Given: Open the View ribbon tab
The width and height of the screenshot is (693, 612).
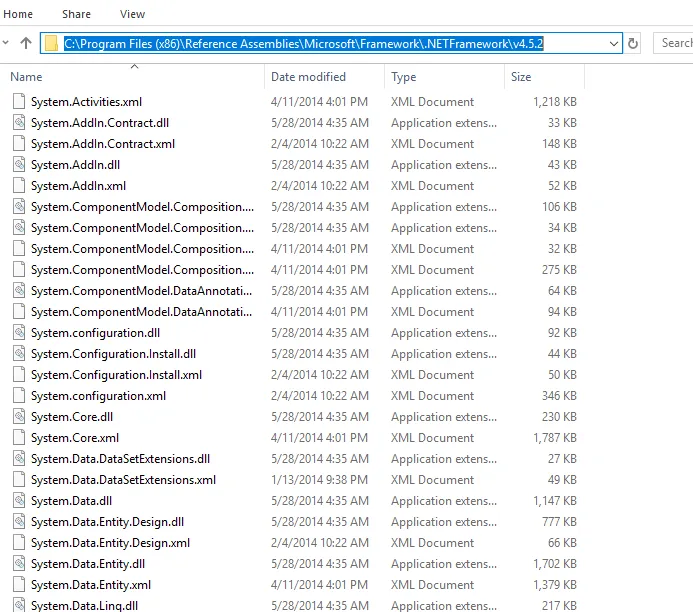Looking at the screenshot, I should pos(132,14).
